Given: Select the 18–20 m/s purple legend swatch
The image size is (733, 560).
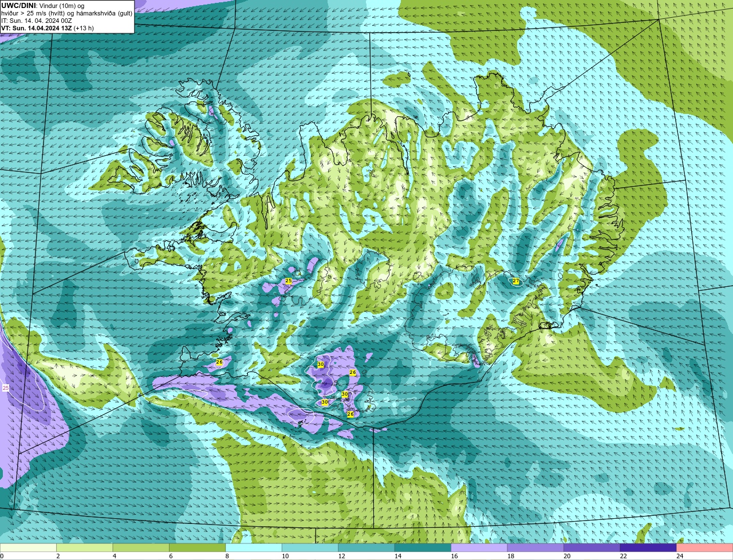Looking at the screenshot, I should tap(535, 547).
